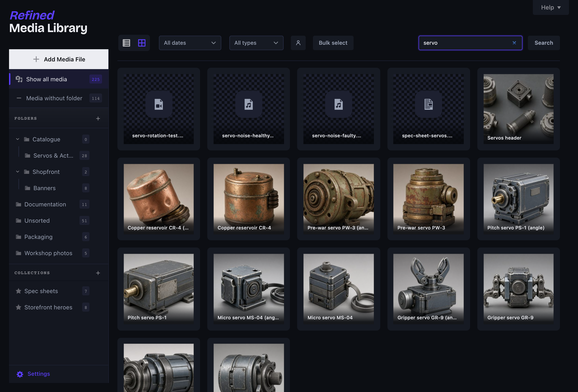Collapse the Shopfront folder chevron
The width and height of the screenshot is (578, 392).
[17, 172]
